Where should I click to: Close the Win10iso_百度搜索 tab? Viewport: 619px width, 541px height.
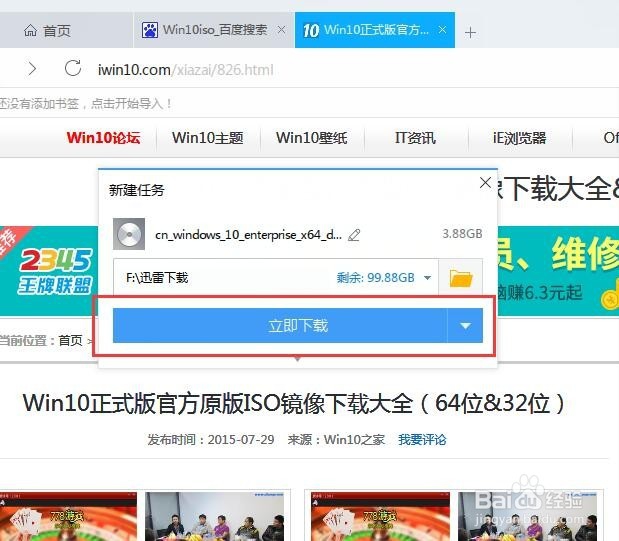281,30
